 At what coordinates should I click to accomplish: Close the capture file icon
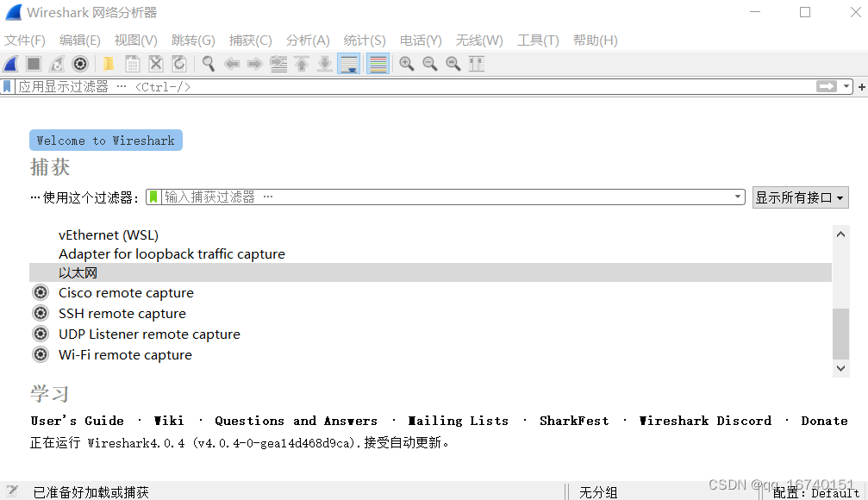(x=156, y=65)
